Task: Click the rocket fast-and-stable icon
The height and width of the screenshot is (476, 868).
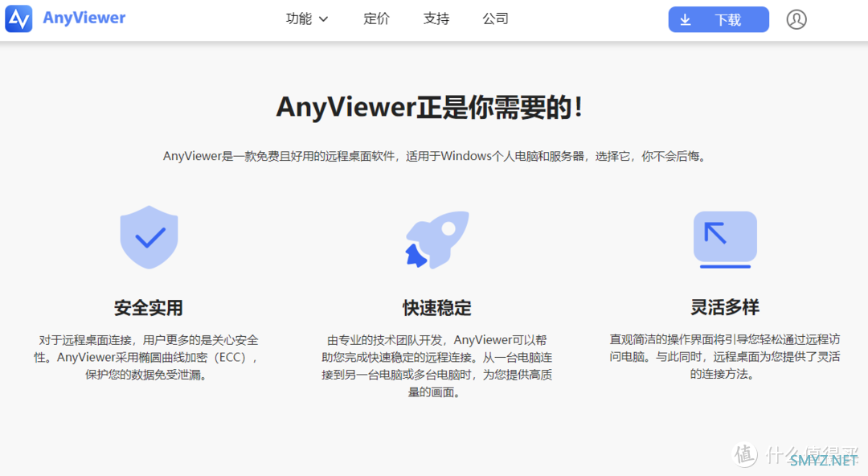Action: click(436, 240)
